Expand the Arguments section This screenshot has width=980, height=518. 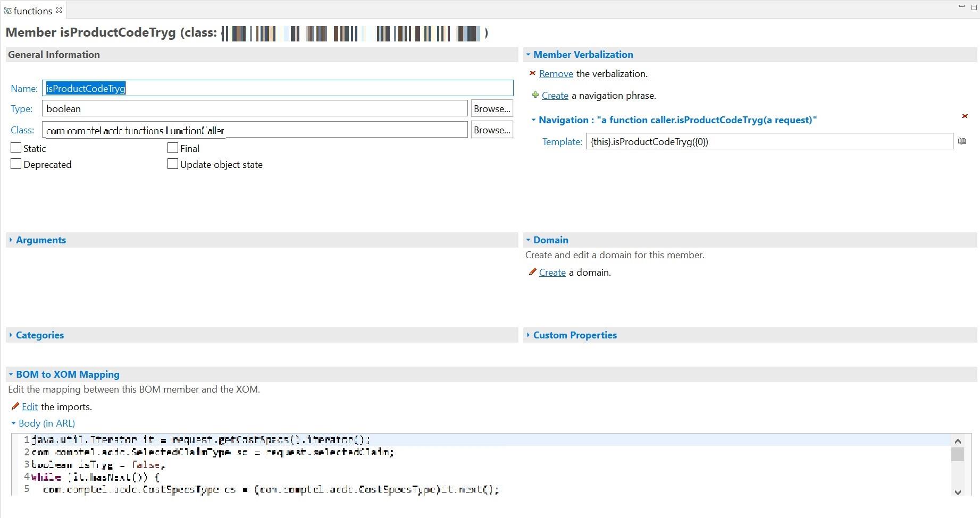(x=11, y=240)
